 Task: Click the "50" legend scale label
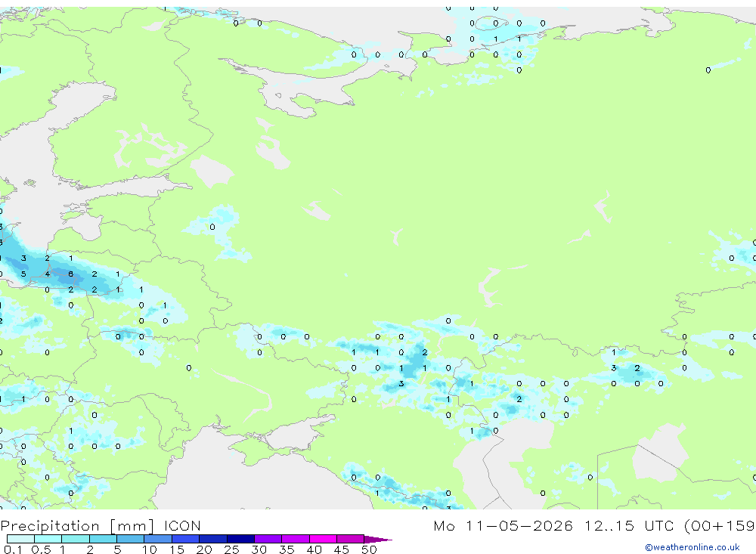pyautogui.click(x=369, y=549)
